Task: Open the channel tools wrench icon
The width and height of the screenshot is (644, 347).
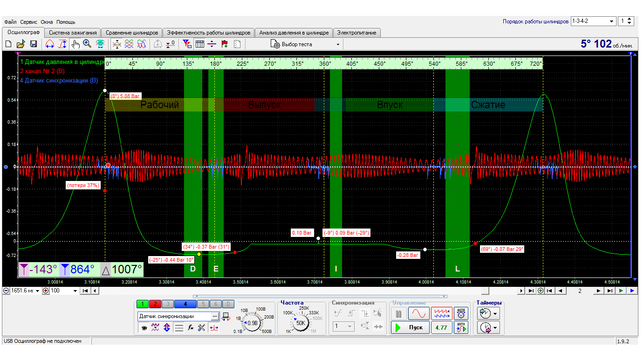Action: tap(202, 328)
